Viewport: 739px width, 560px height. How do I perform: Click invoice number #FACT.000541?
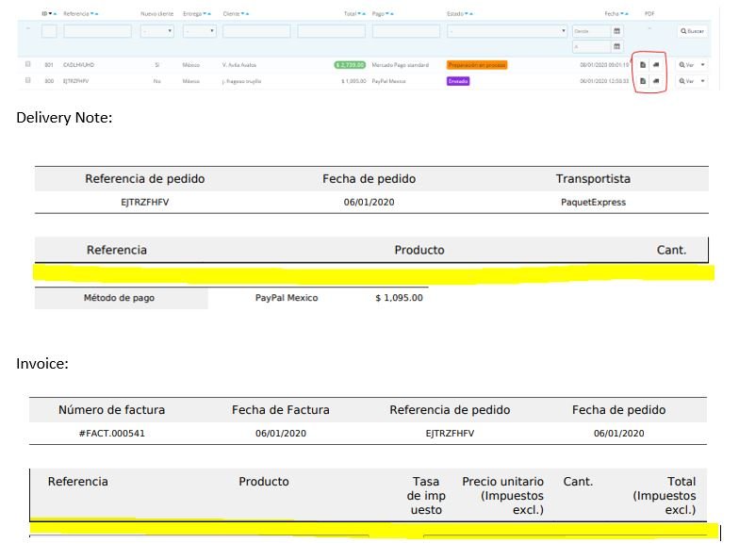coord(111,434)
